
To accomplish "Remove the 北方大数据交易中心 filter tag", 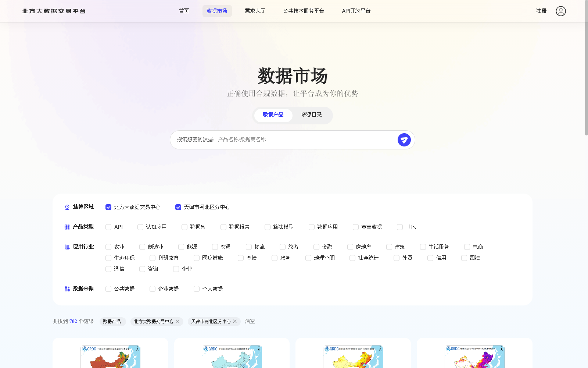I will pyautogui.click(x=178, y=321).
